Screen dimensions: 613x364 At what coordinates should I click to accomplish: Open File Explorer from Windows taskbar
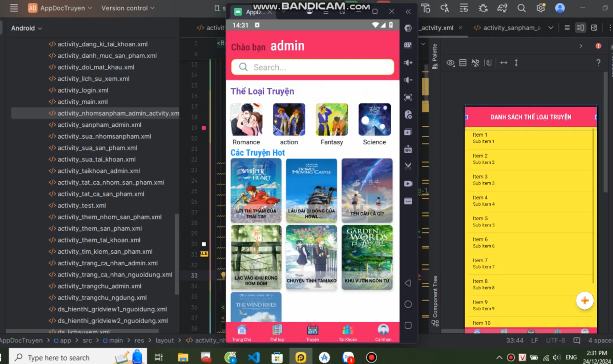183,358
